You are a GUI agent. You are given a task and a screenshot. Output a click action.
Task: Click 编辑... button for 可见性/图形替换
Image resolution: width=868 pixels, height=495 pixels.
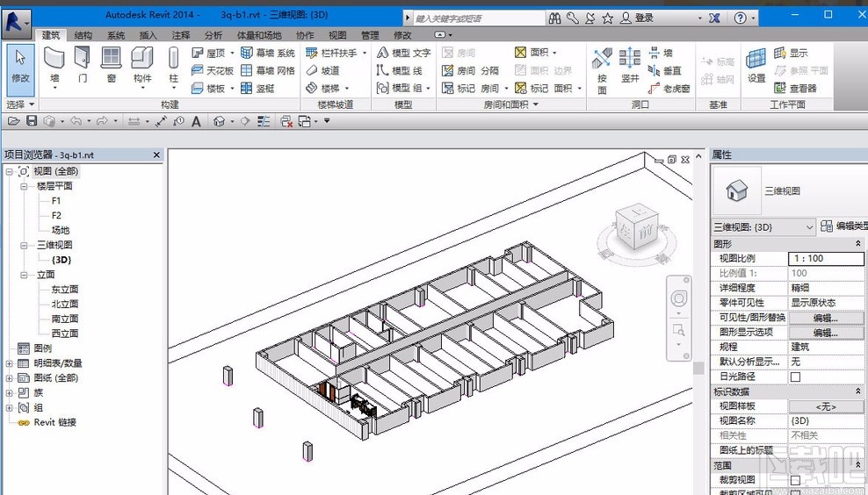click(x=825, y=318)
